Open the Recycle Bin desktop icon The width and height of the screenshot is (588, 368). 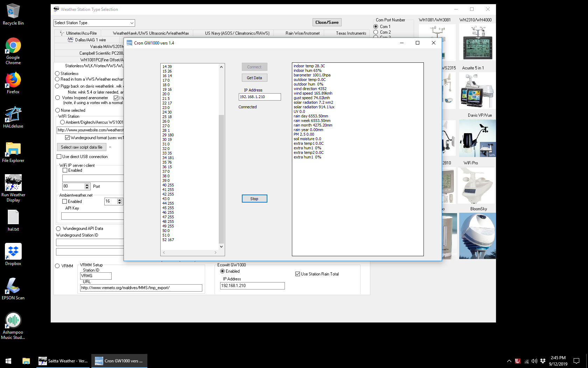(13, 14)
